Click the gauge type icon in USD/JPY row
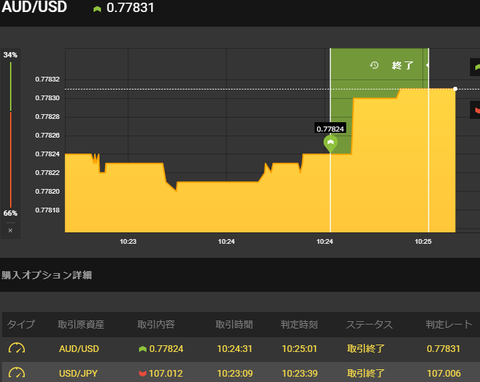The width and height of the screenshot is (480, 382). [17, 373]
